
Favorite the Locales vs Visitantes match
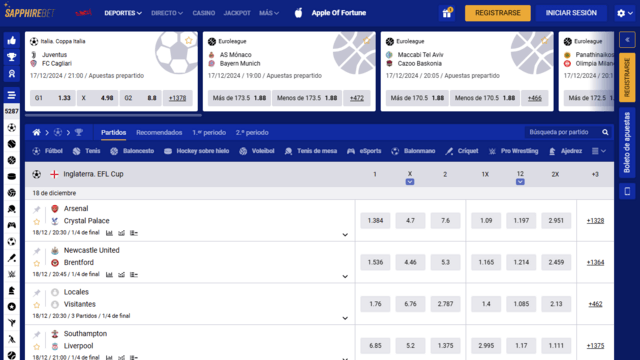(37, 305)
